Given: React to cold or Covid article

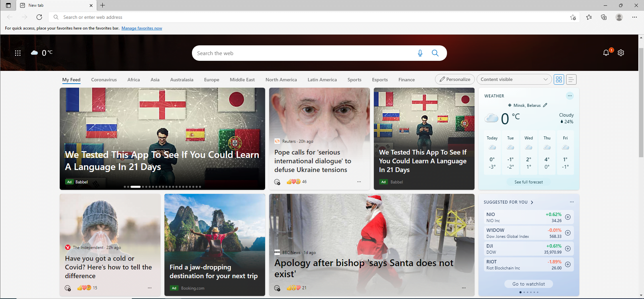Looking at the screenshot, I should pyautogui.click(x=67, y=288).
